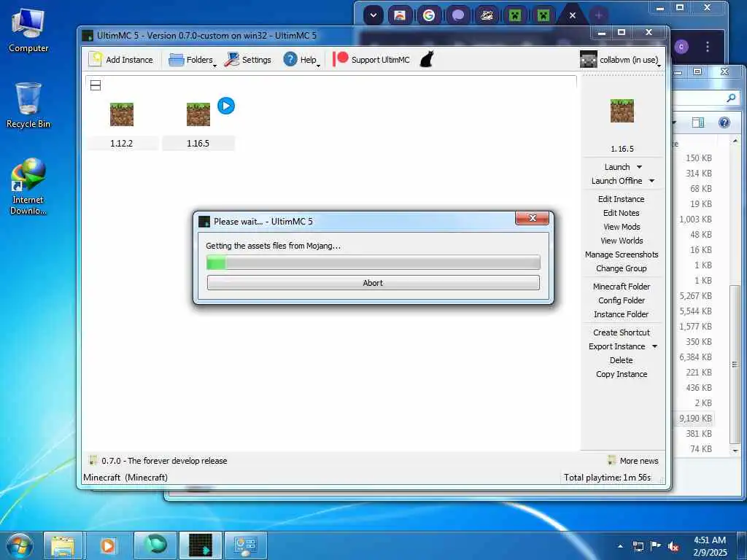Screen dimensions: 747x560
Task: Open Windows Explorer from the taskbar
Action: 63,545
